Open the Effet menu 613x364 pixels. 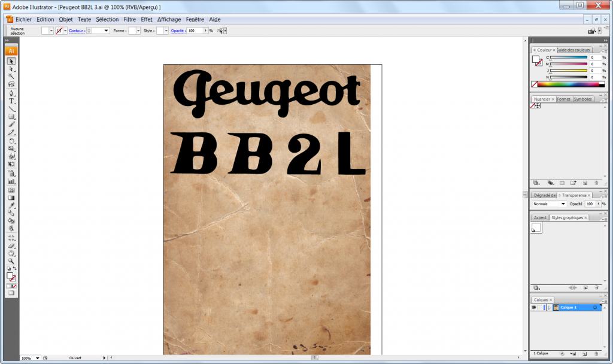[147, 19]
